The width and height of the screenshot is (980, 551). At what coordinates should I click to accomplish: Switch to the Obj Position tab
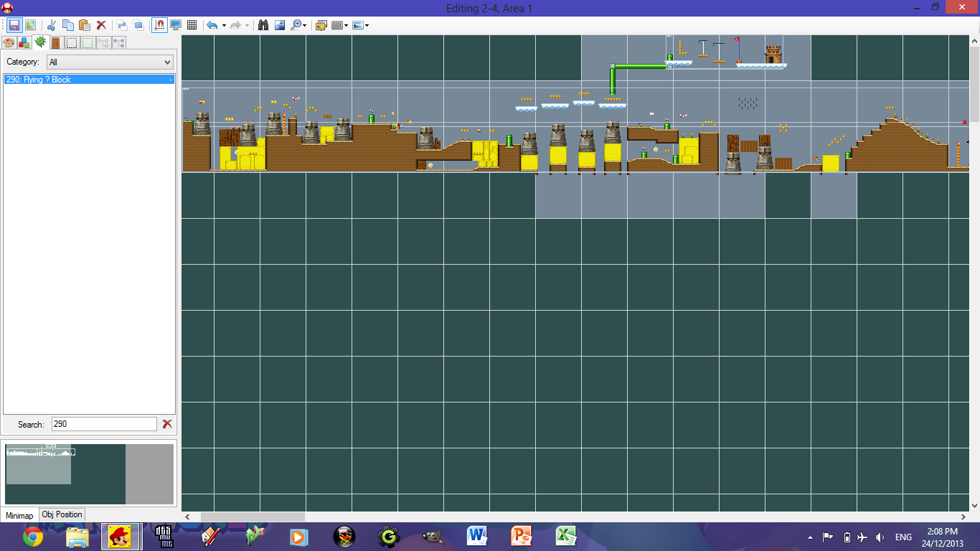pyautogui.click(x=62, y=514)
